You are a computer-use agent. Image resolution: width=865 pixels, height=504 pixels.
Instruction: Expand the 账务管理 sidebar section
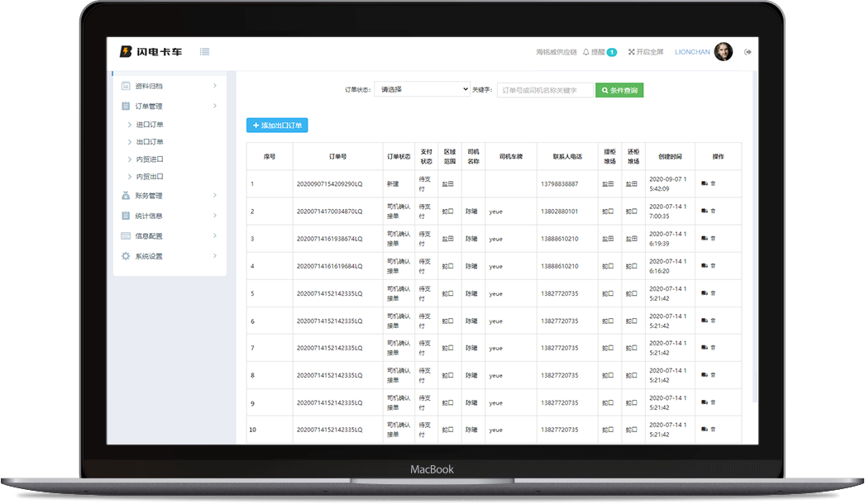pyautogui.click(x=170, y=196)
